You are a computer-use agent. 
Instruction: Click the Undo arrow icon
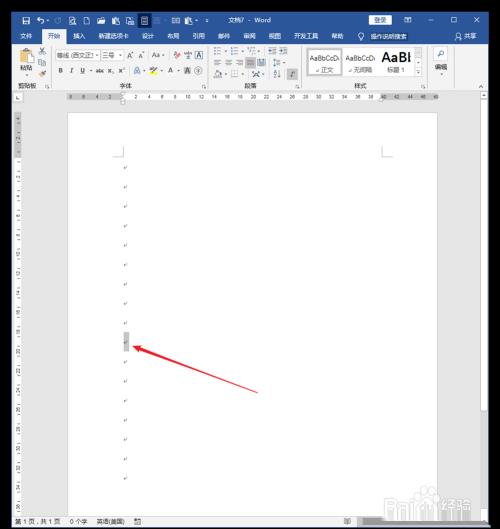[x=40, y=21]
